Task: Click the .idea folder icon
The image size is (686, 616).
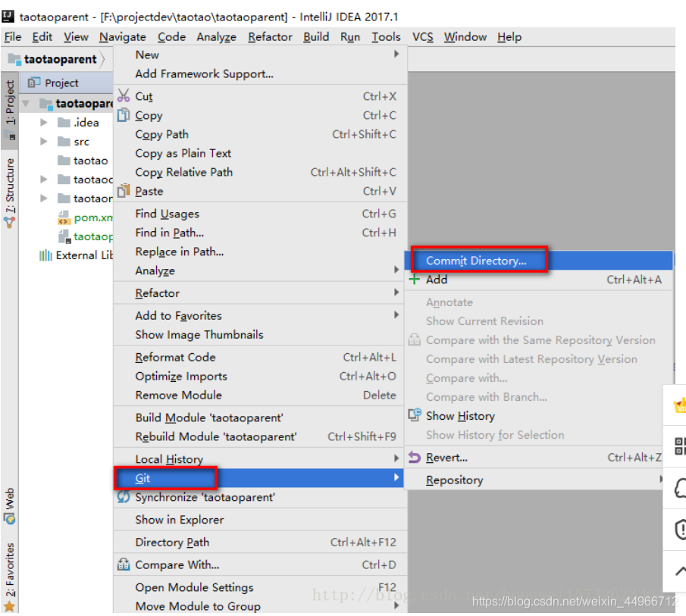Action: pyautogui.click(x=64, y=122)
